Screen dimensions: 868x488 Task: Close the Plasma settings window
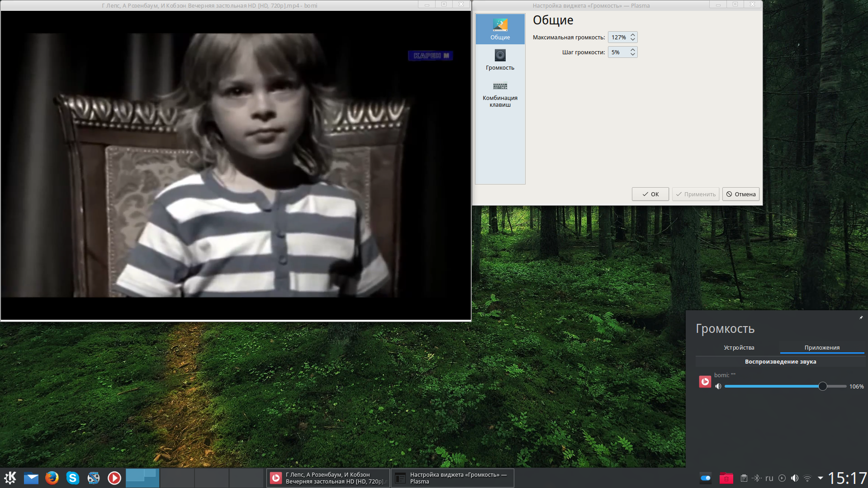click(753, 5)
